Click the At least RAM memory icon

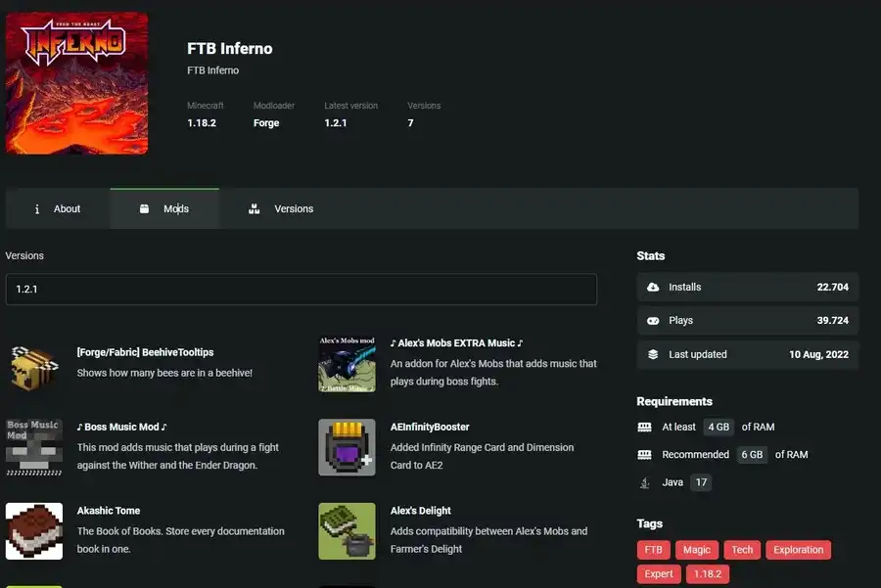tap(644, 427)
